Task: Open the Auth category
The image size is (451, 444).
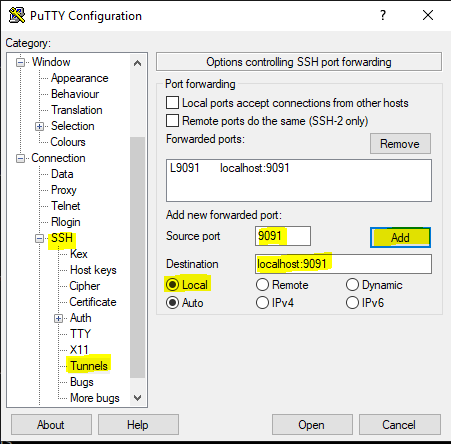Action: [80, 318]
